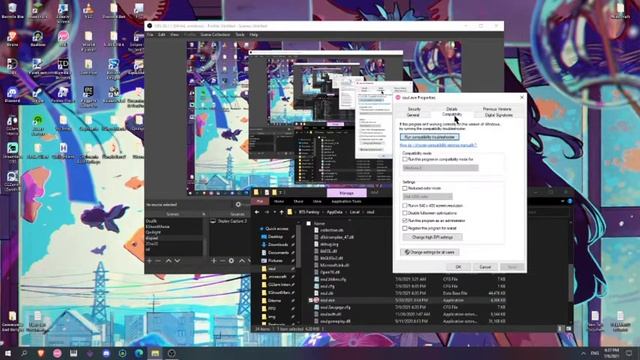Toggle select-all checkbox in File Explorer header

point(309,224)
